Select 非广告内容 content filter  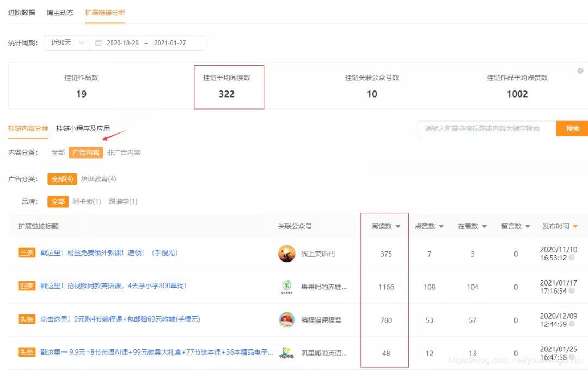pyautogui.click(x=124, y=153)
